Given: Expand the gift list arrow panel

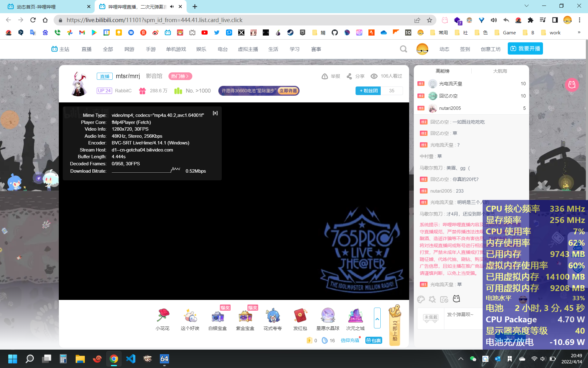Looking at the screenshot, I should 377,318.
